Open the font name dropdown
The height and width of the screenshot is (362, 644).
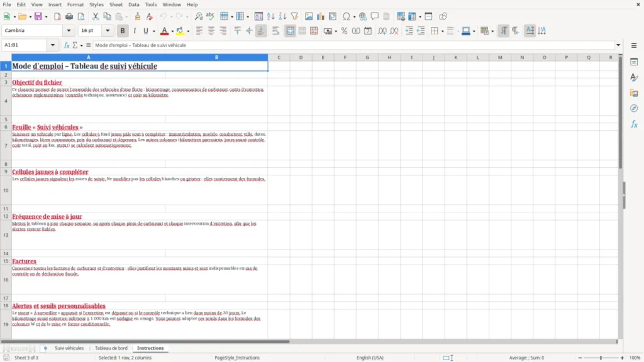coord(69,31)
